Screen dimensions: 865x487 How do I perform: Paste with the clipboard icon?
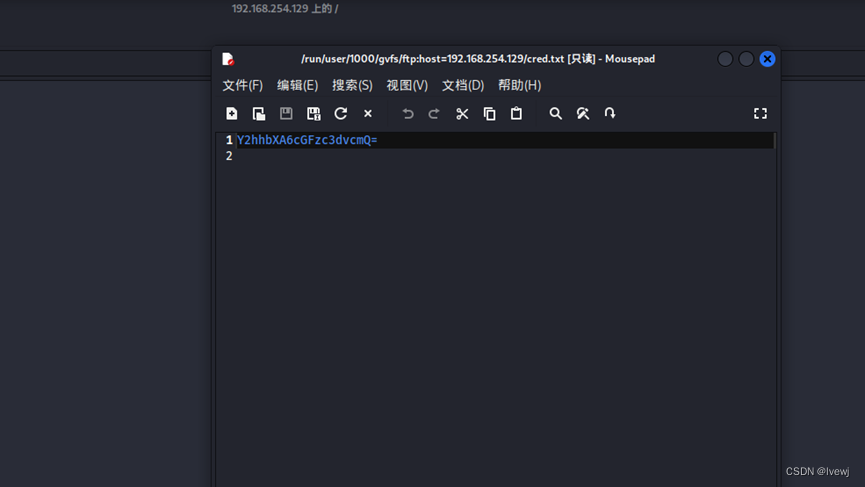[516, 114]
